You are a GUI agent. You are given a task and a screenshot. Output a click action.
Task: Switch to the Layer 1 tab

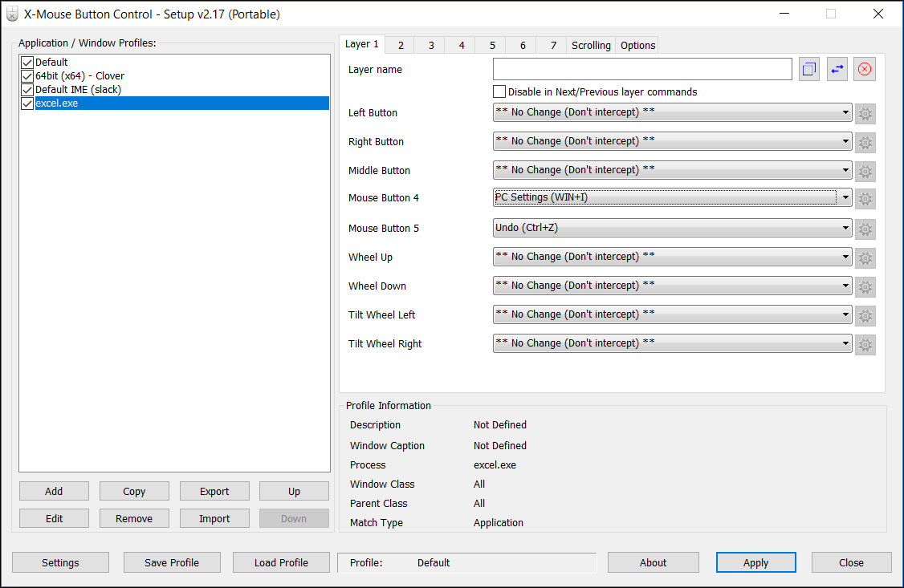362,44
